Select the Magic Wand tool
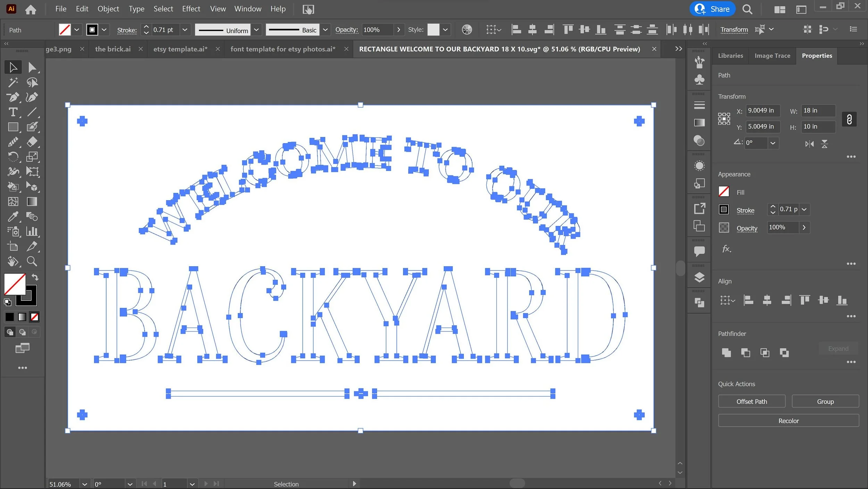 tap(13, 82)
